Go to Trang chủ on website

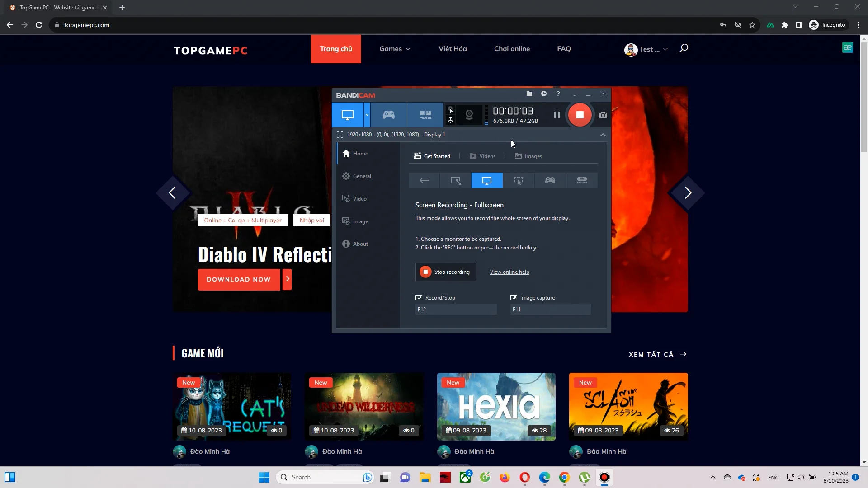tap(336, 49)
